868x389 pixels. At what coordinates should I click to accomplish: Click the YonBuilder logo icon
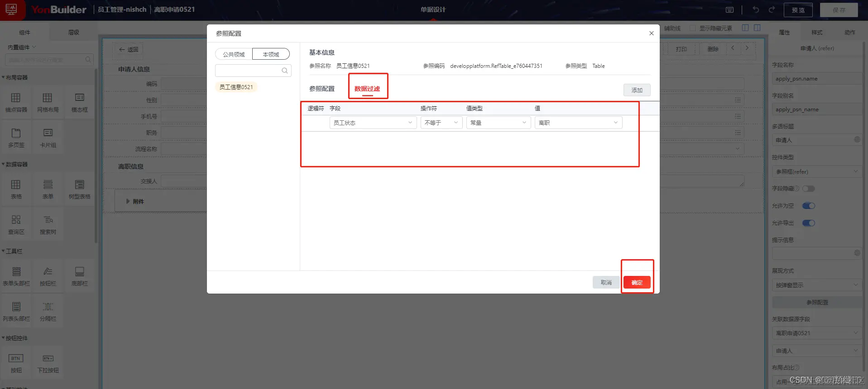11,9
